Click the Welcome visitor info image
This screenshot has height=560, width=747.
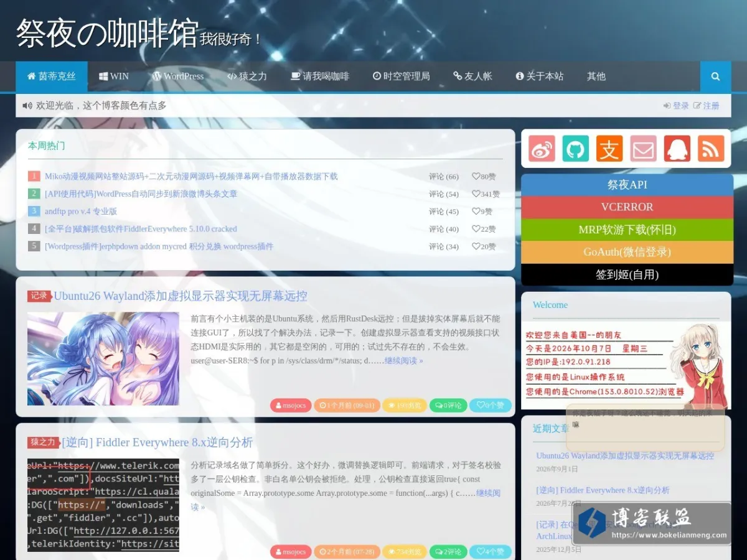626,365
